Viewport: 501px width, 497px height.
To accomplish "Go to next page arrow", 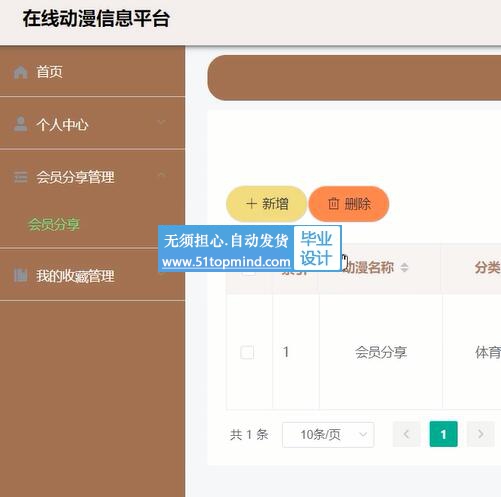I will 480,434.
